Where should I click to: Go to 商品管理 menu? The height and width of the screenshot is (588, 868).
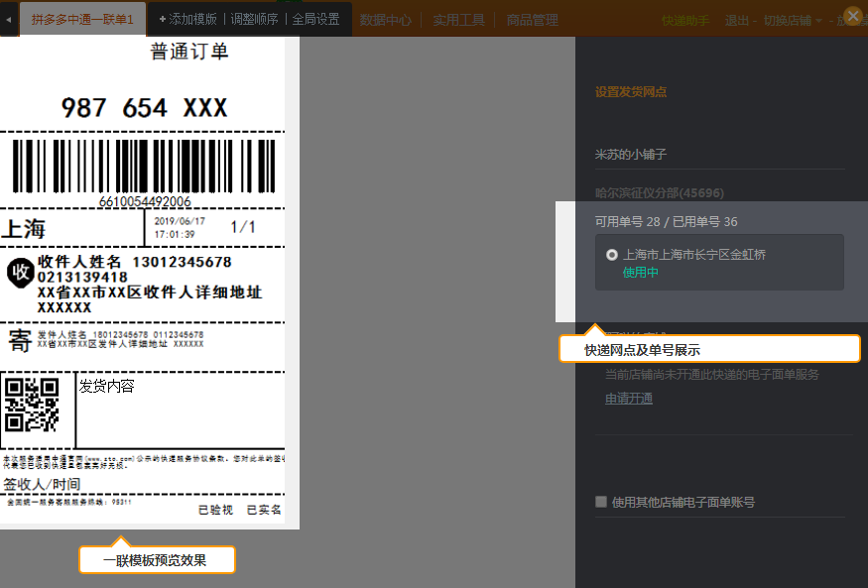coord(532,20)
